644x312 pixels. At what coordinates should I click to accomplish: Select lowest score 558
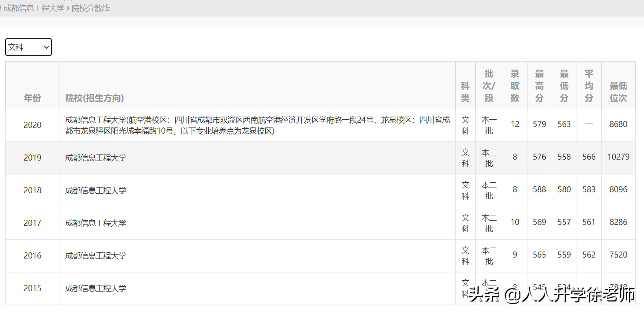click(x=564, y=157)
